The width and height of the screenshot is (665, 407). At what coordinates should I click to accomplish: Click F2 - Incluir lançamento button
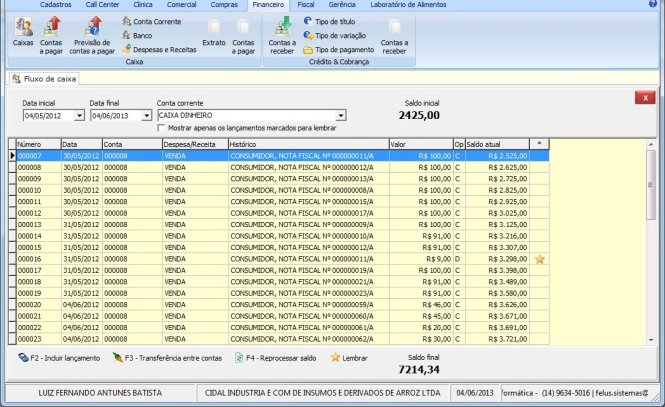coord(59,358)
